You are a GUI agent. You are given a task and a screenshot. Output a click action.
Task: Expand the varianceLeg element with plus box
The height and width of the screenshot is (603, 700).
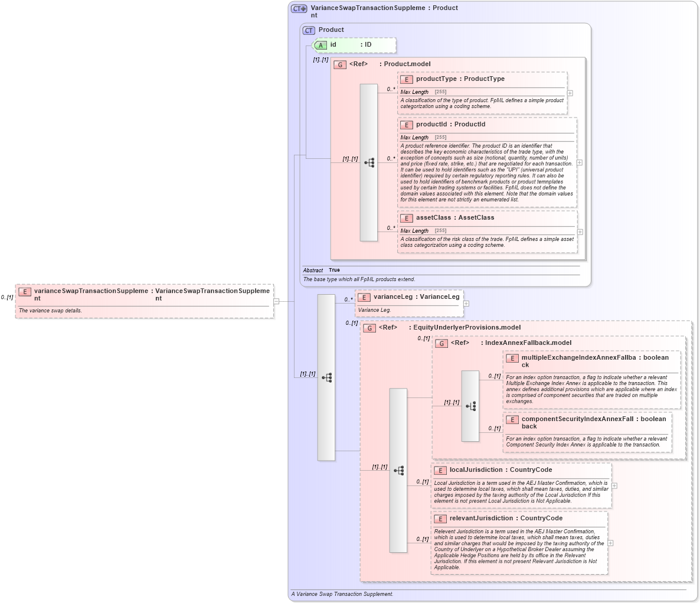[466, 304]
